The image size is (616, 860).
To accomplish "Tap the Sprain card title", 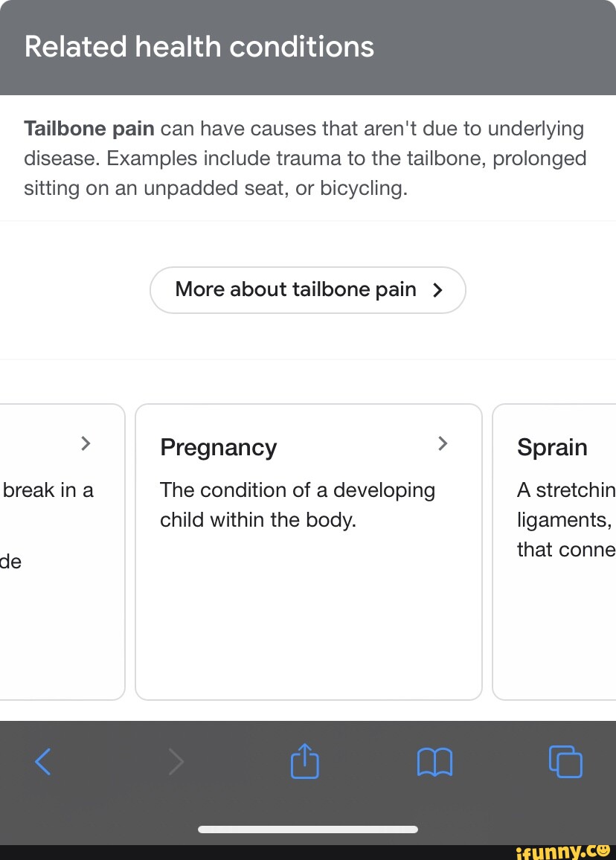I will click(552, 447).
